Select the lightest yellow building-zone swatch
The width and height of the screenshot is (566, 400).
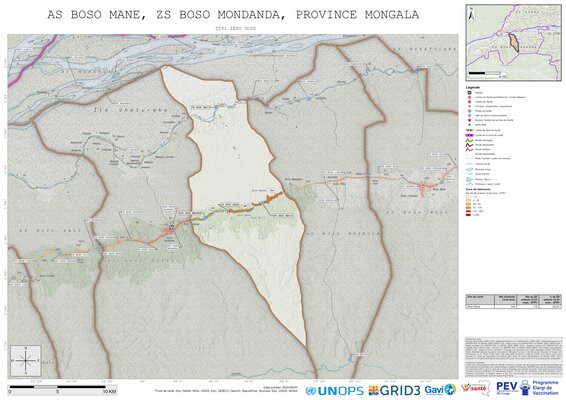tap(468, 197)
